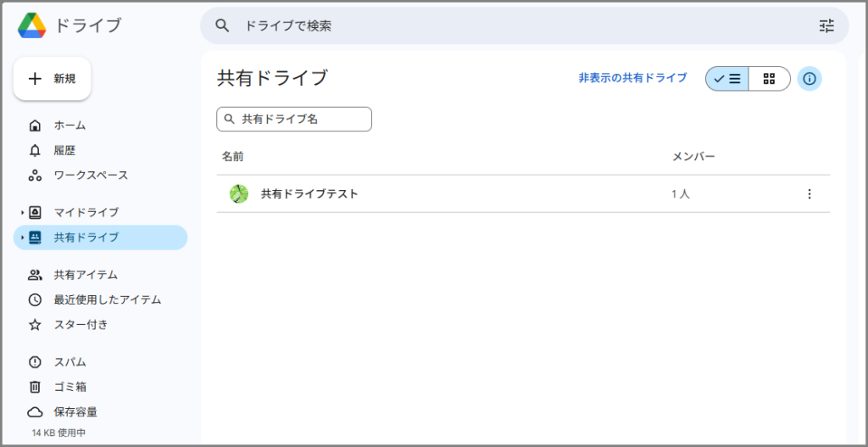Open advanced search filter options icon
This screenshot has height=447, width=868.
pos(826,25)
